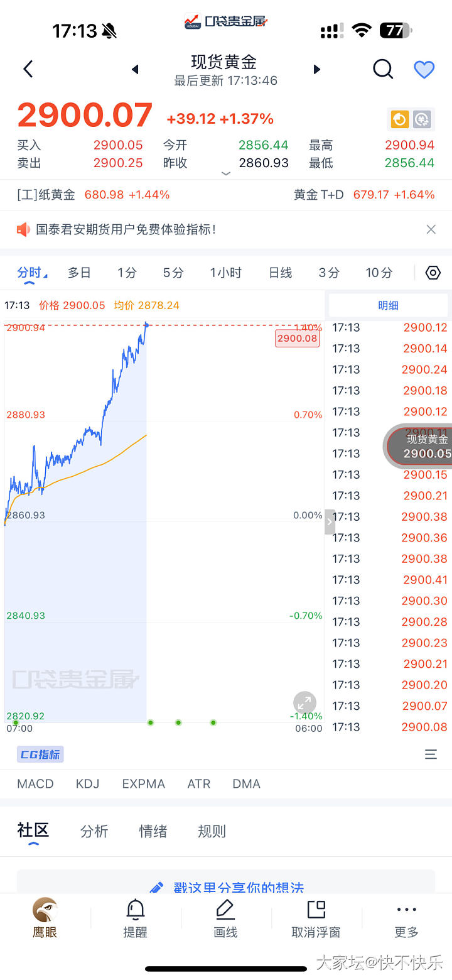Go to previous instrument with left triangle
The width and height of the screenshot is (452, 980).
[135, 69]
